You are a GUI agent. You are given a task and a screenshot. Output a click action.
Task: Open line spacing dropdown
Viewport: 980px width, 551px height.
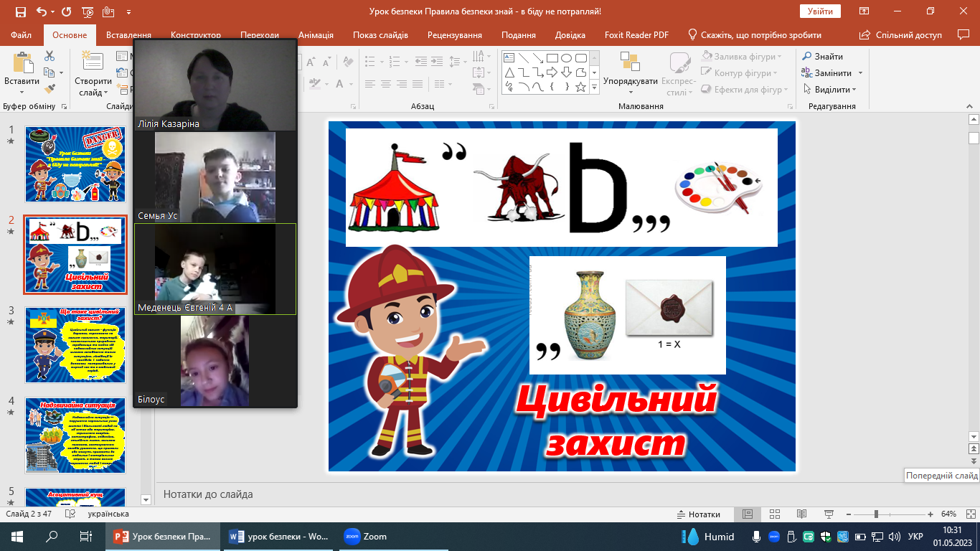point(461,61)
